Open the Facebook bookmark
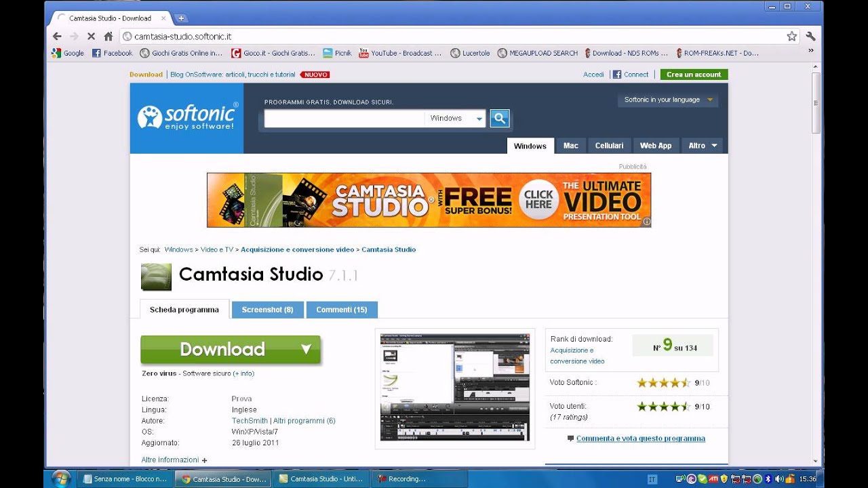Viewport: 868px width, 488px height. (x=113, y=53)
